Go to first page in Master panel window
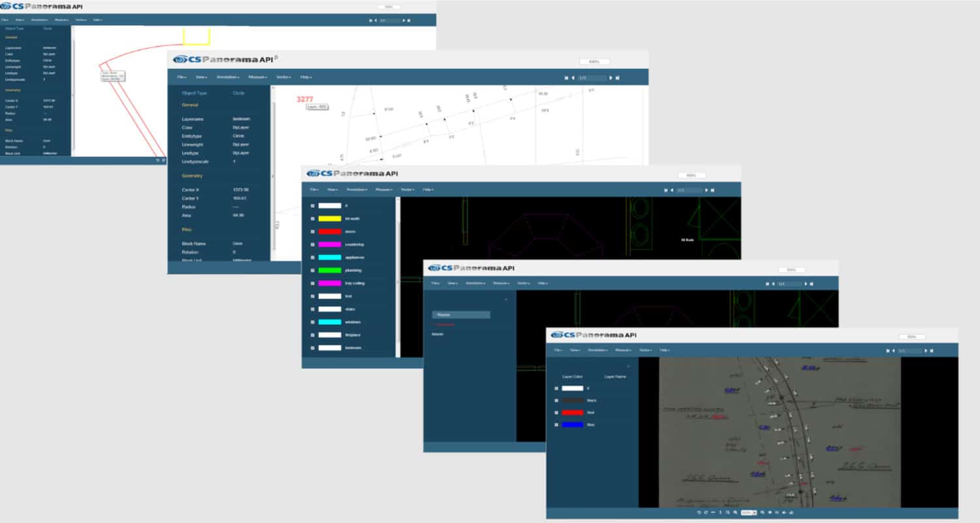980x523 pixels. [x=767, y=284]
